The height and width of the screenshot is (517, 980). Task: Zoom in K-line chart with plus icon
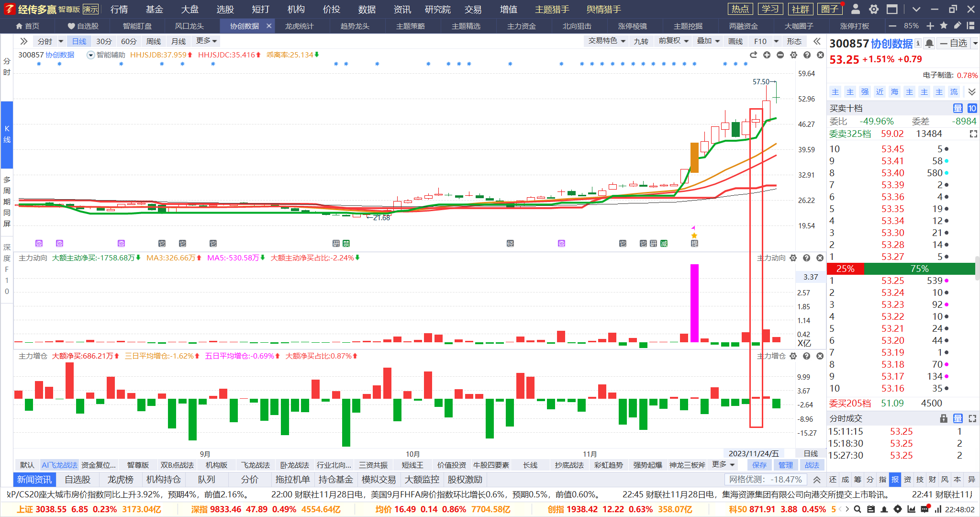click(x=767, y=55)
